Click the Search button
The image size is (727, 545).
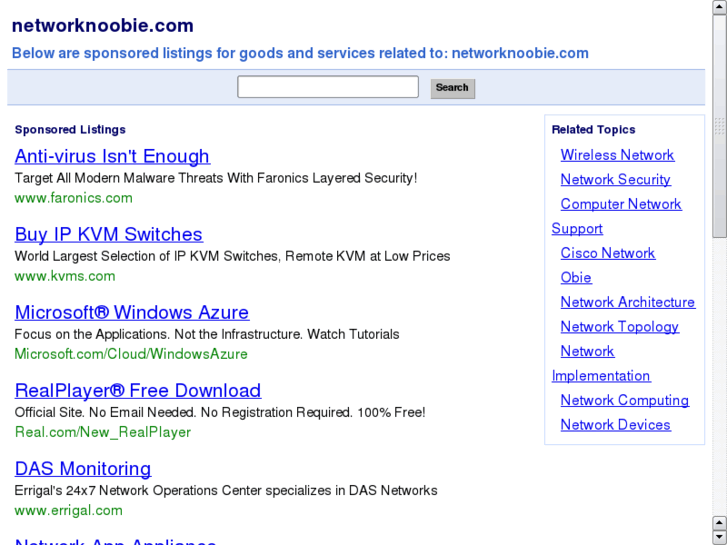coord(453,88)
